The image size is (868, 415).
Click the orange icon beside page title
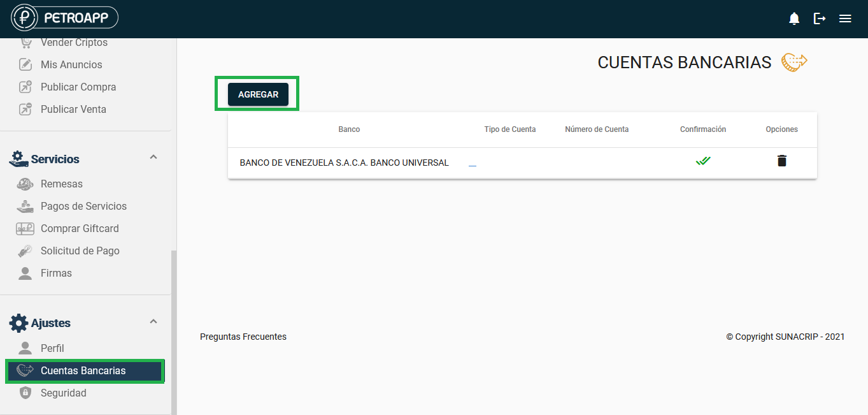coord(794,62)
